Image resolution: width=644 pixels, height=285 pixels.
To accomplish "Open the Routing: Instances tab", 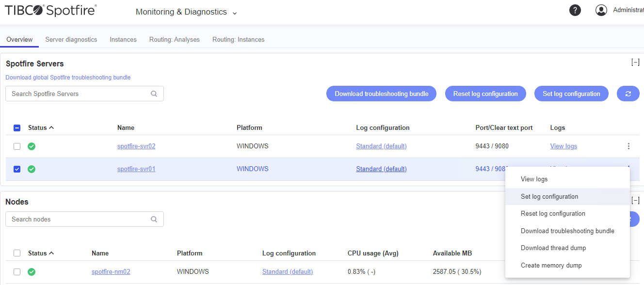I will (239, 39).
